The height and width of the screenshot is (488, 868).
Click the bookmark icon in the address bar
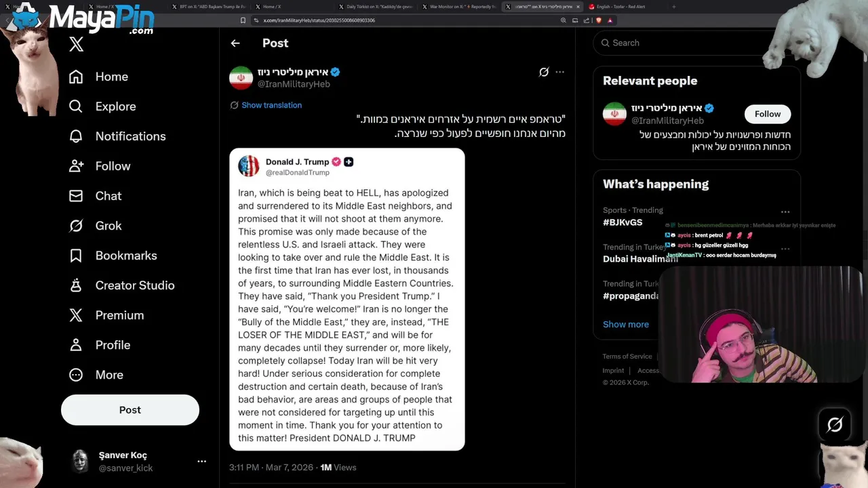pos(243,20)
